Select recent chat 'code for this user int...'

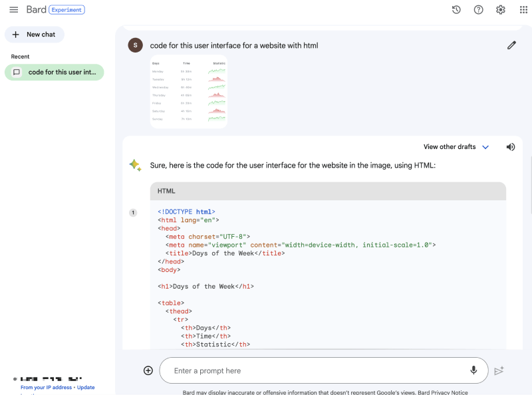point(55,72)
